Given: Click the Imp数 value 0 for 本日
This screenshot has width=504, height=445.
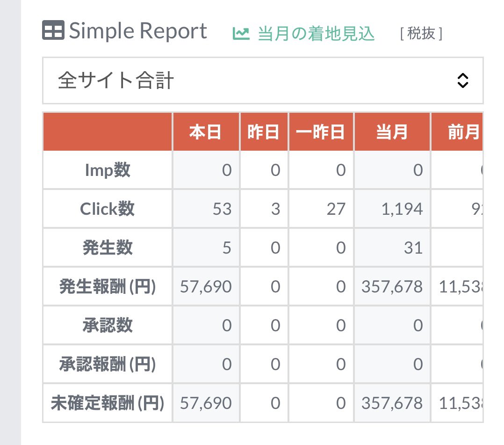Looking at the screenshot, I should click(x=227, y=170).
